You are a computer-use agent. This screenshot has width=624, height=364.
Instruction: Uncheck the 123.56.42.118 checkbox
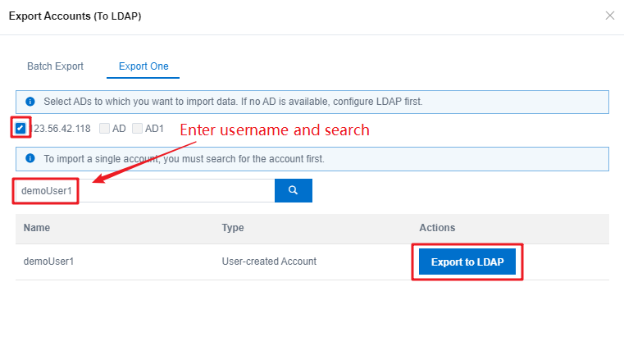tap(20, 128)
